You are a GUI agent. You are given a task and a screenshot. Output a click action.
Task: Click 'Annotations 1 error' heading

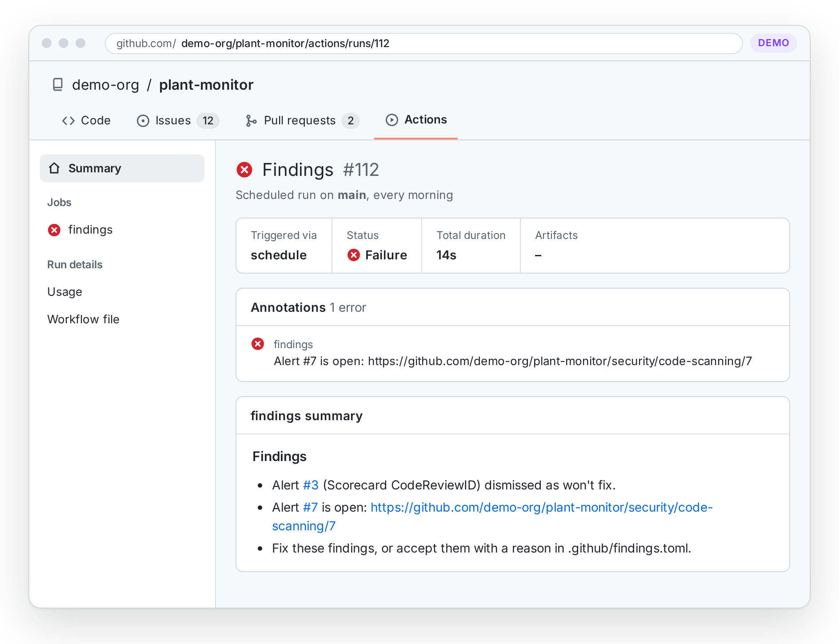308,307
